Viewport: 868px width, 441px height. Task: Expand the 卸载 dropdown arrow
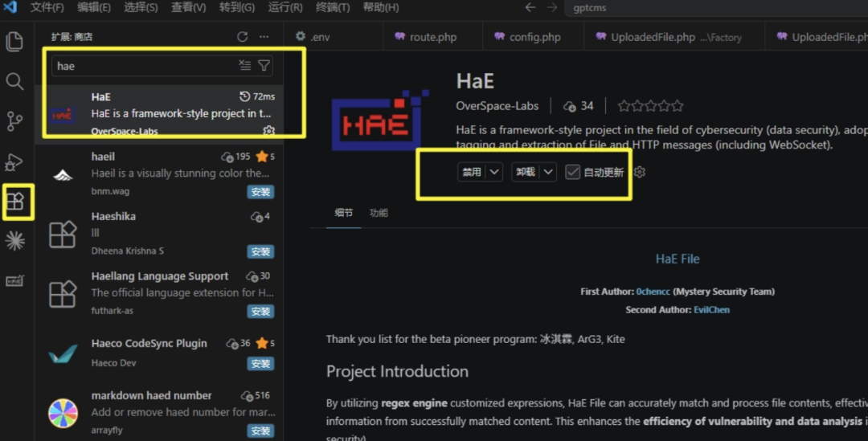[x=547, y=172]
